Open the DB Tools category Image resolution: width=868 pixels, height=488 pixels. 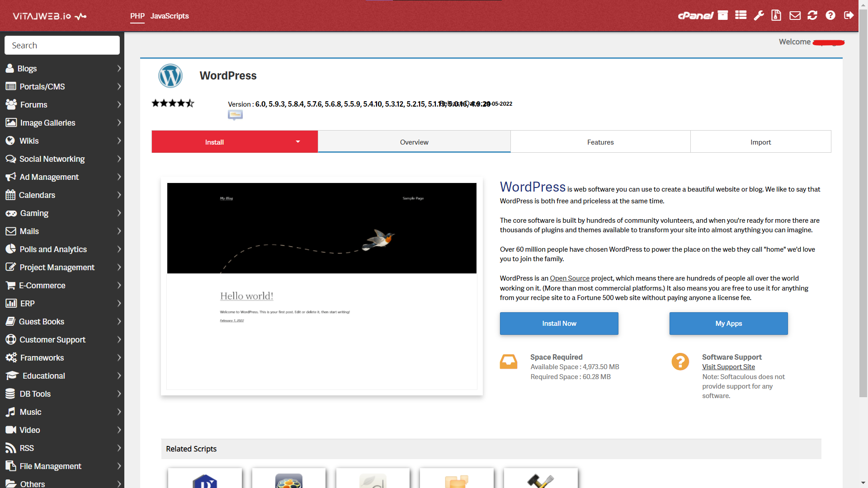click(x=62, y=394)
